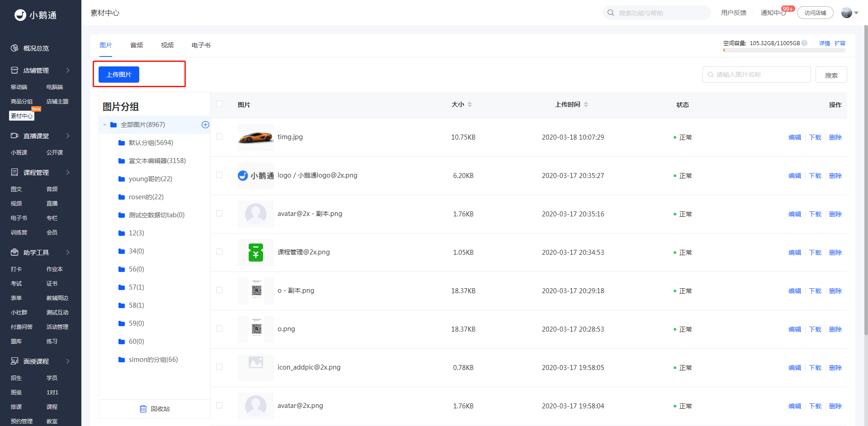Switch to the 音频 tab

(137, 45)
